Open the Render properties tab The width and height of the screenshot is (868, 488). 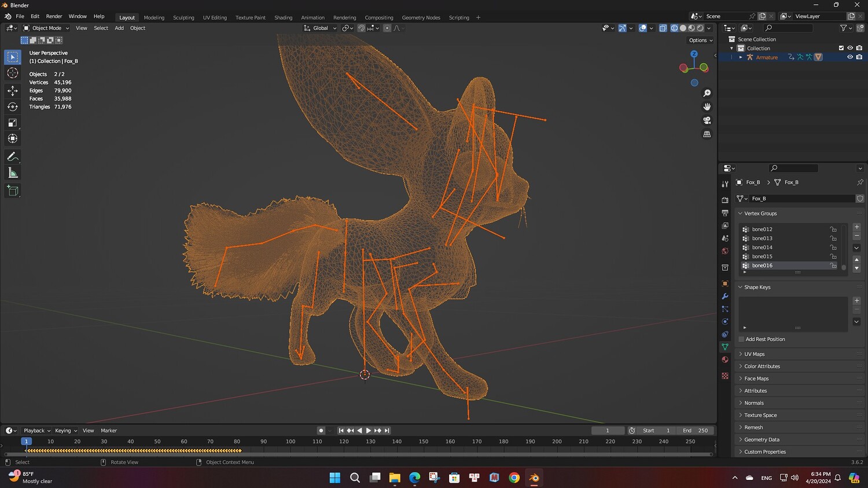pyautogui.click(x=725, y=200)
